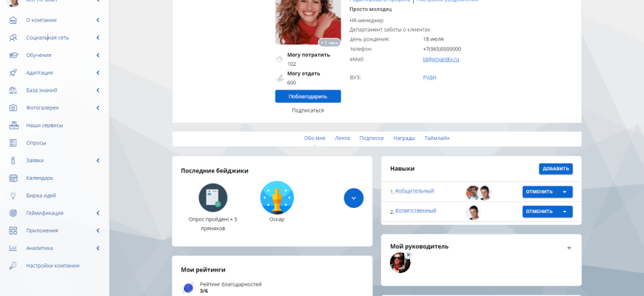
Task: Click the Опрос пройден badge icon
Action: (213, 198)
